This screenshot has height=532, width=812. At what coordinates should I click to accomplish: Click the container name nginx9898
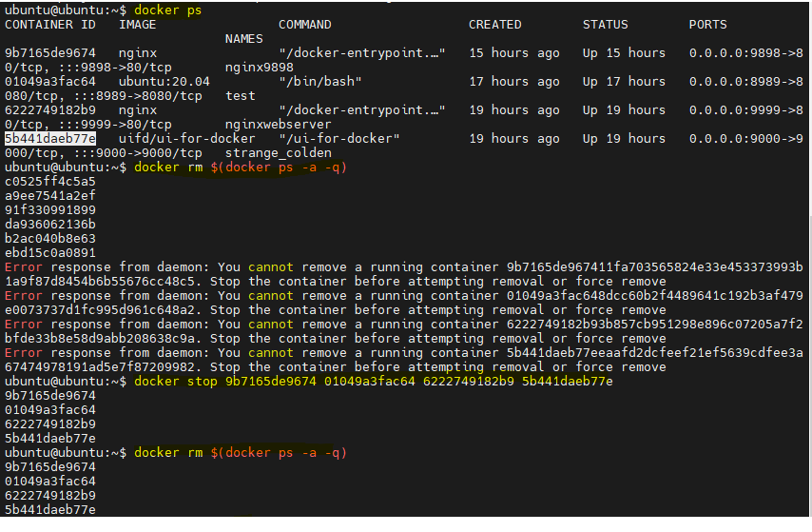(x=259, y=68)
